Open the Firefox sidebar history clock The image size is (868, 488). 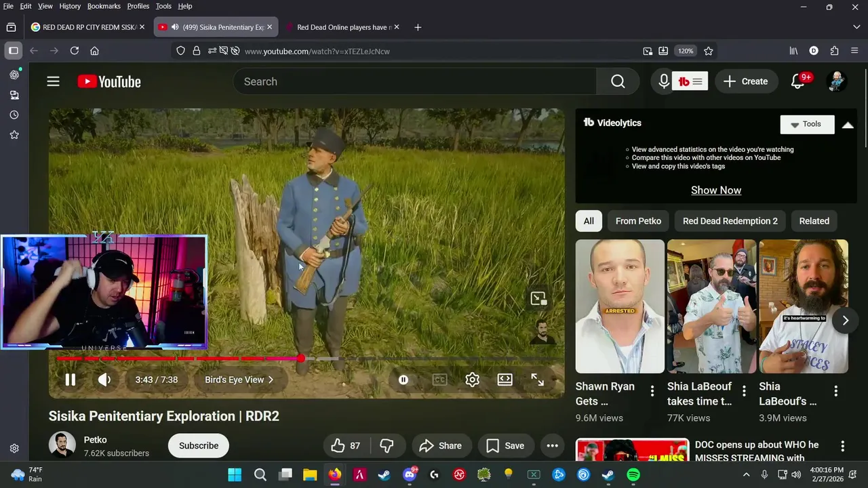(x=14, y=115)
